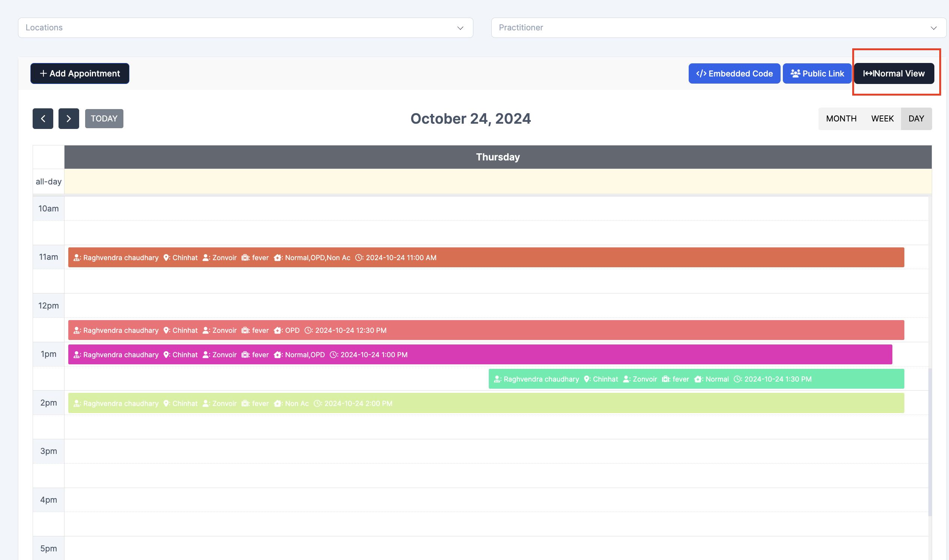Click medical kit icon in 1:00 PM appointment
This screenshot has width=949, height=560.
(245, 355)
